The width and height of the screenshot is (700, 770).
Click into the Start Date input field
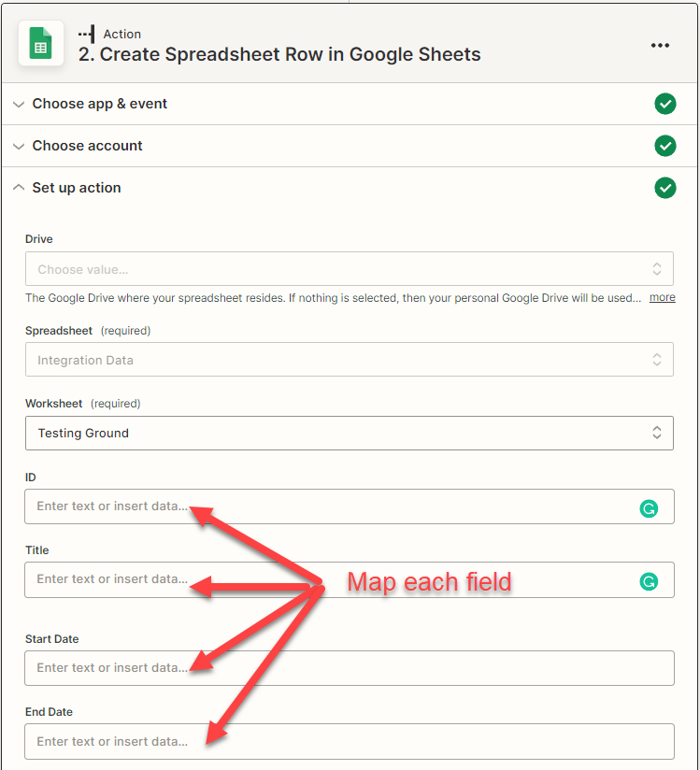[350, 668]
